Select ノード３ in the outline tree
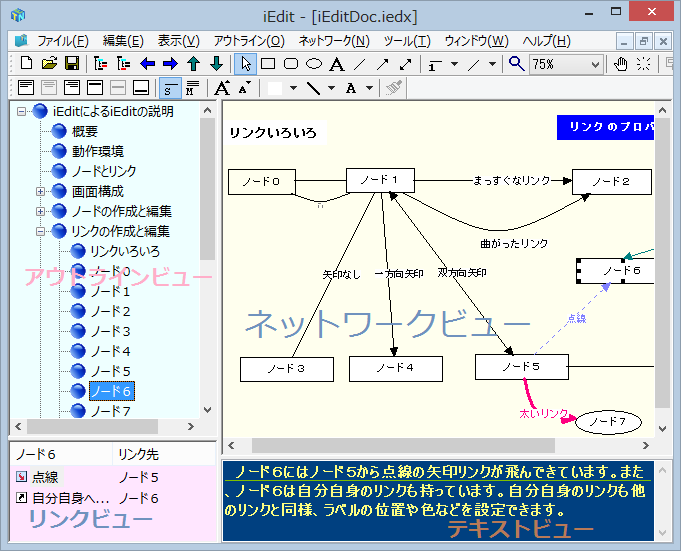This screenshot has width=681, height=551. (110, 331)
